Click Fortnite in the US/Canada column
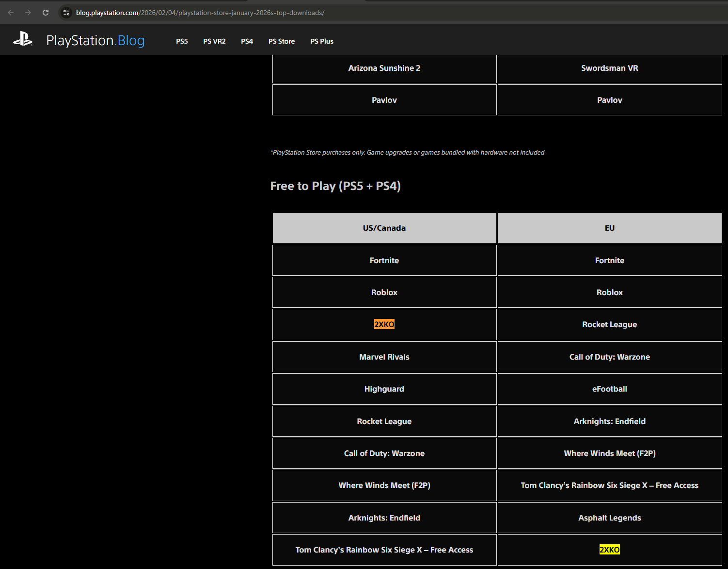Screen dimensions: 728x569 click(384, 260)
